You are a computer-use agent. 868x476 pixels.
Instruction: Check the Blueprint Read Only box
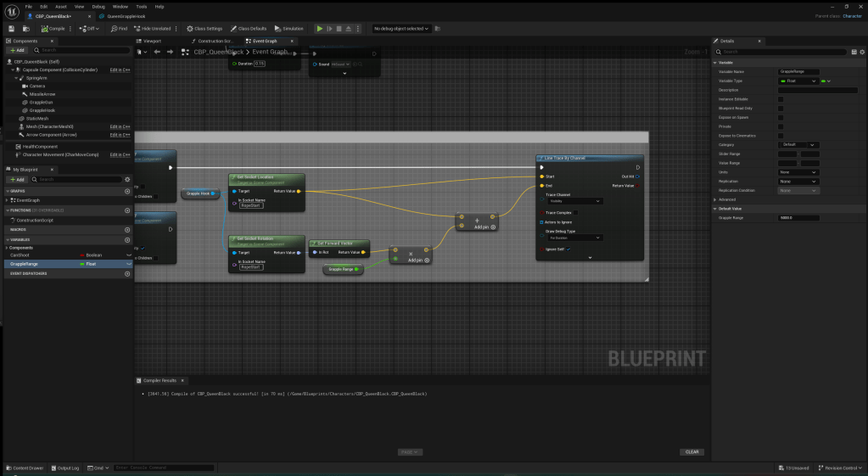click(x=781, y=109)
